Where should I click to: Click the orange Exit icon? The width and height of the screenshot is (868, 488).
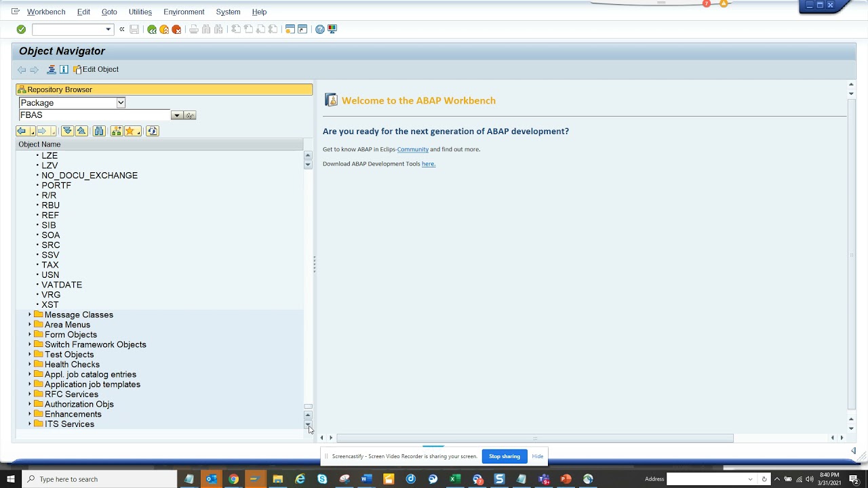tap(164, 29)
